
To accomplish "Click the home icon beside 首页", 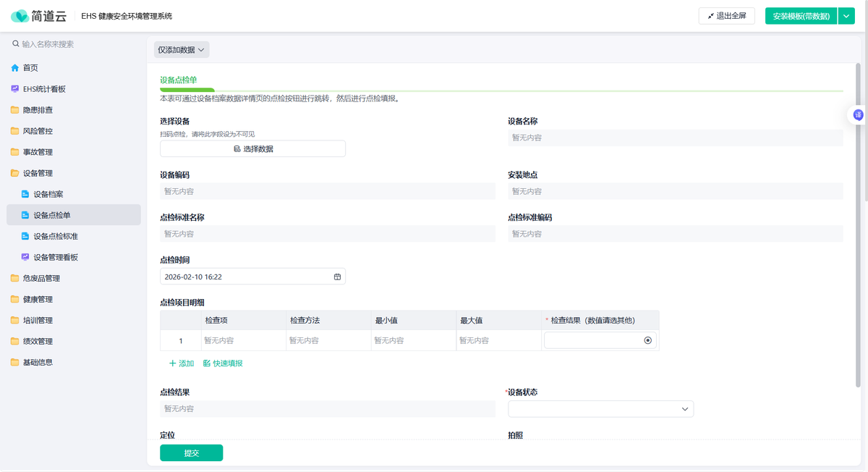I will pyautogui.click(x=15, y=68).
